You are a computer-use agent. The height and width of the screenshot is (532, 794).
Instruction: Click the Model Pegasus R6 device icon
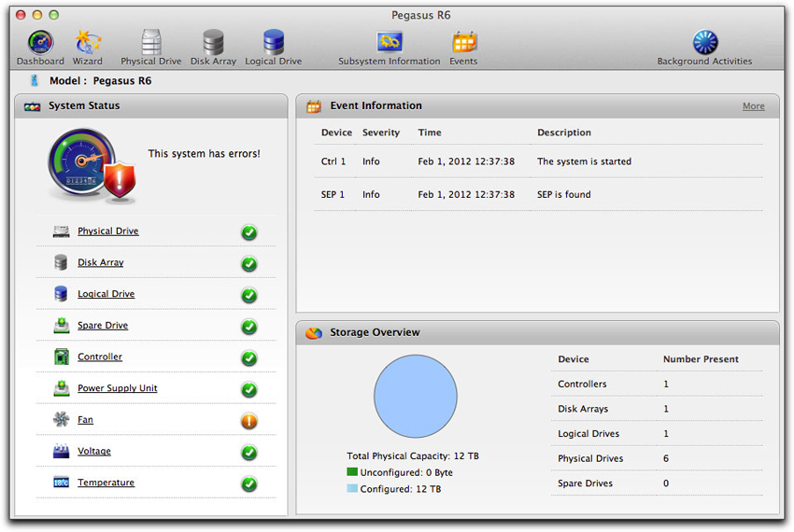(x=34, y=80)
